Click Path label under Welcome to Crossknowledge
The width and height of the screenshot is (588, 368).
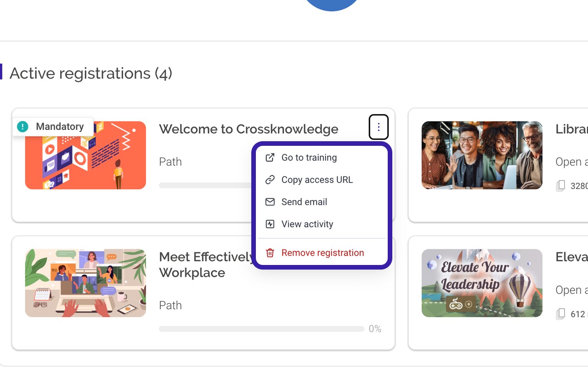(170, 162)
